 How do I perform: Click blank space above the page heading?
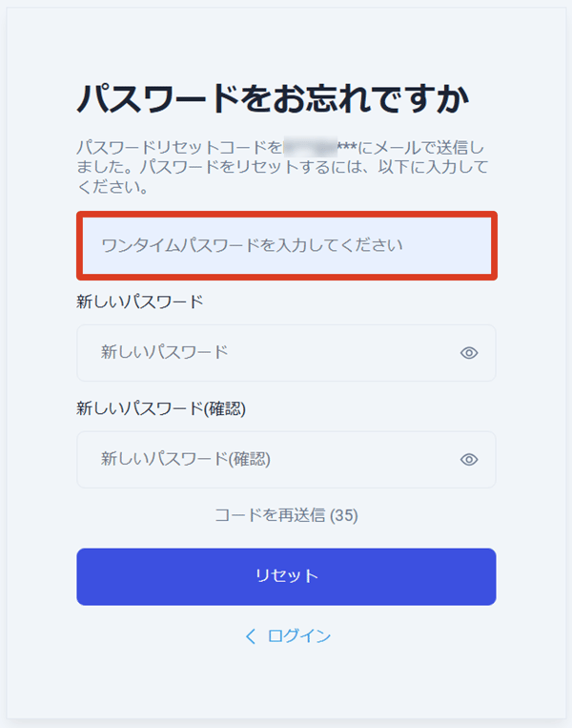[286, 43]
